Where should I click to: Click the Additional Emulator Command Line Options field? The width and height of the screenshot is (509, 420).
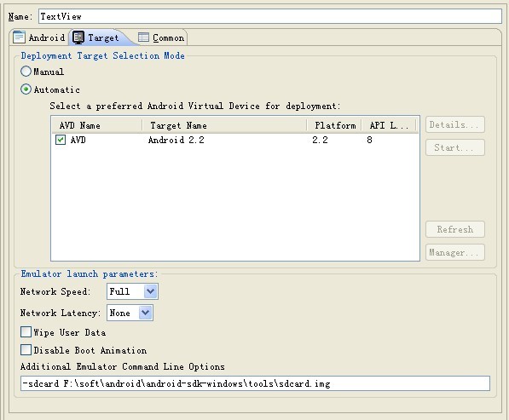255,383
